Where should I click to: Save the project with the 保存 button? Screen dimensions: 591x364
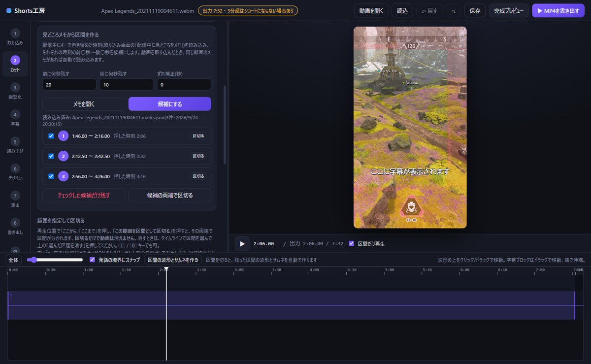(475, 10)
